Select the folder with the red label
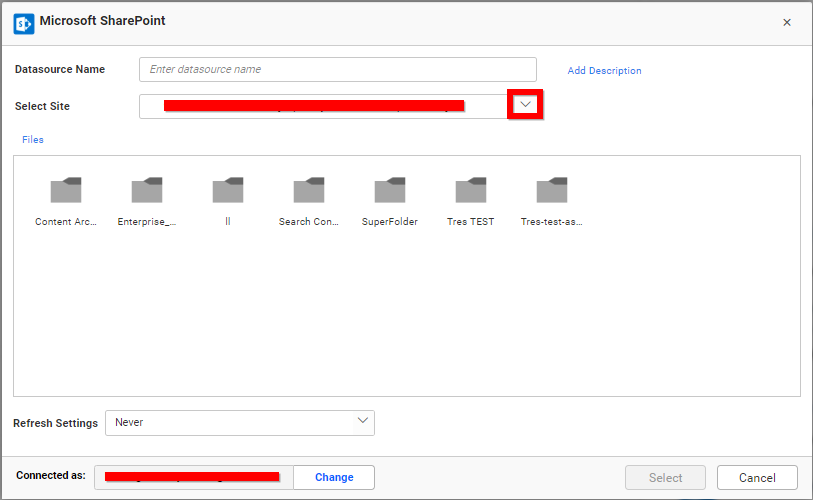This screenshot has height=500, width=813. 228,191
